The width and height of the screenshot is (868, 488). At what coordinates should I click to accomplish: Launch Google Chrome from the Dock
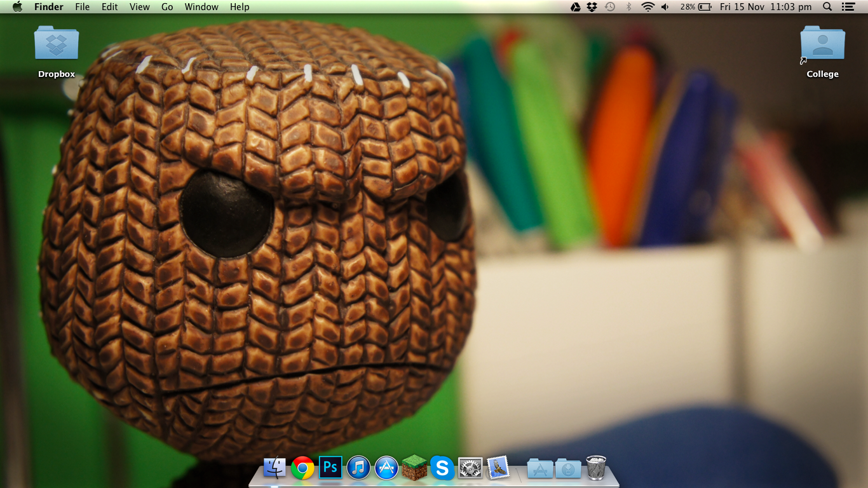303,468
